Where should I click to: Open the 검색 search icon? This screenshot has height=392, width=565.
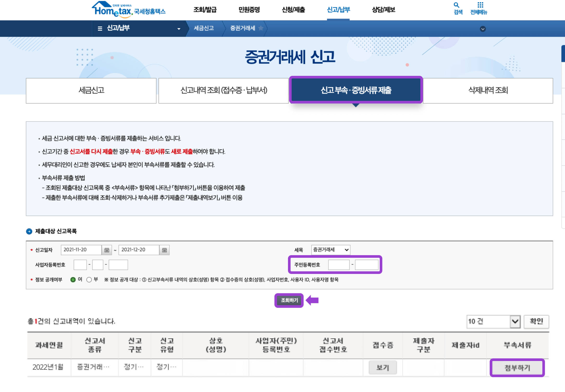pos(457,8)
